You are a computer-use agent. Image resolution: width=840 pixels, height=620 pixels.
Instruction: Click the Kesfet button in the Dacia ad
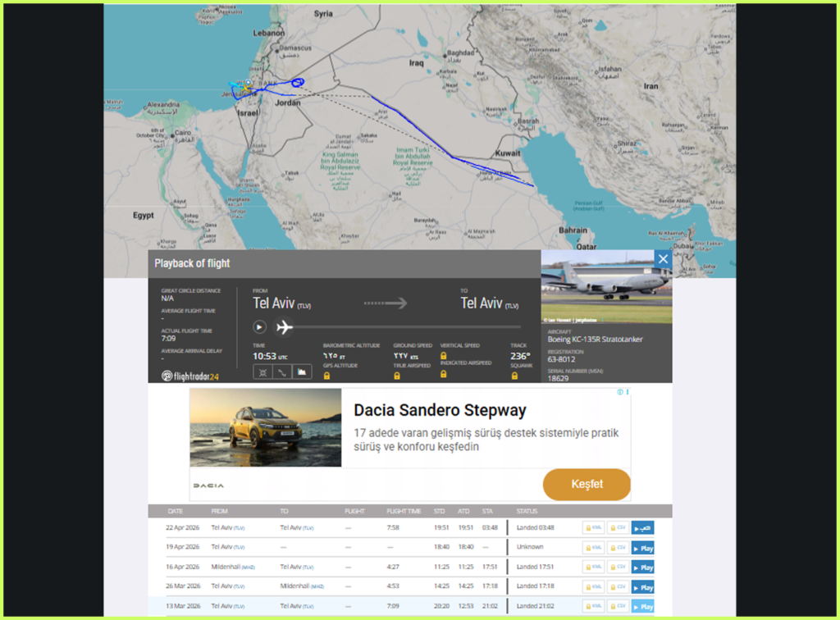(587, 484)
